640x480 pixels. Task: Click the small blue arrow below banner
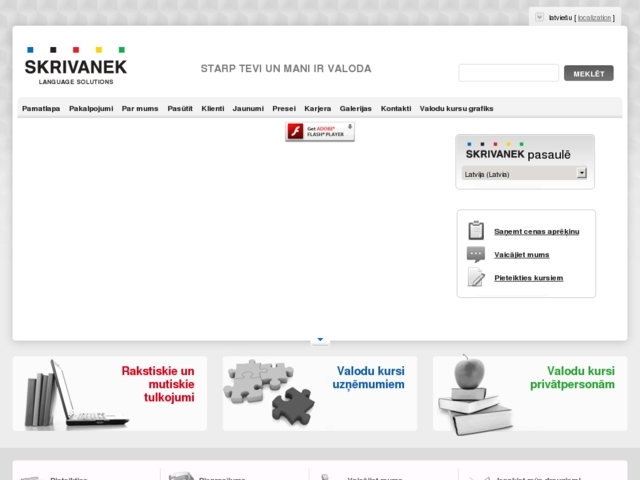click(320, 341)
